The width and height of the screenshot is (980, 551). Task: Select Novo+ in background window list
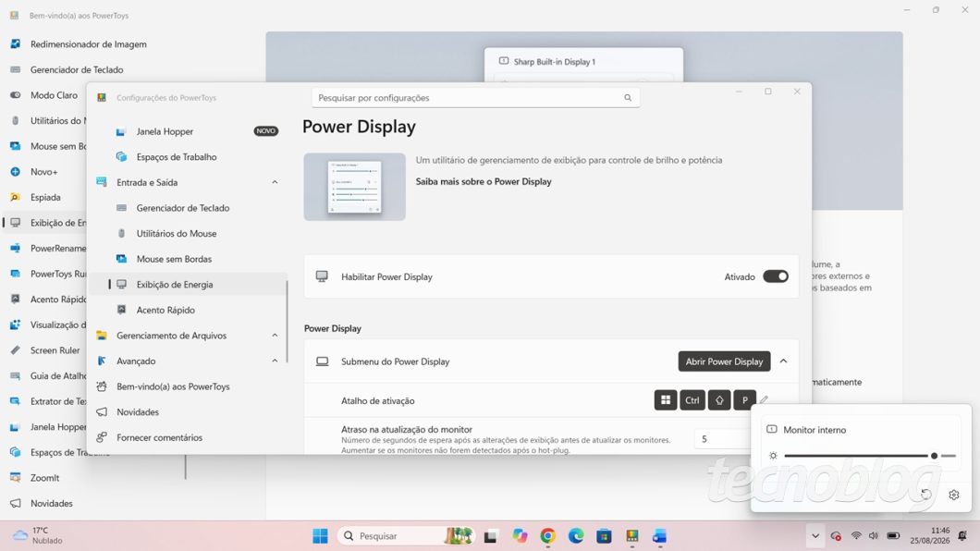pos(43,172)
